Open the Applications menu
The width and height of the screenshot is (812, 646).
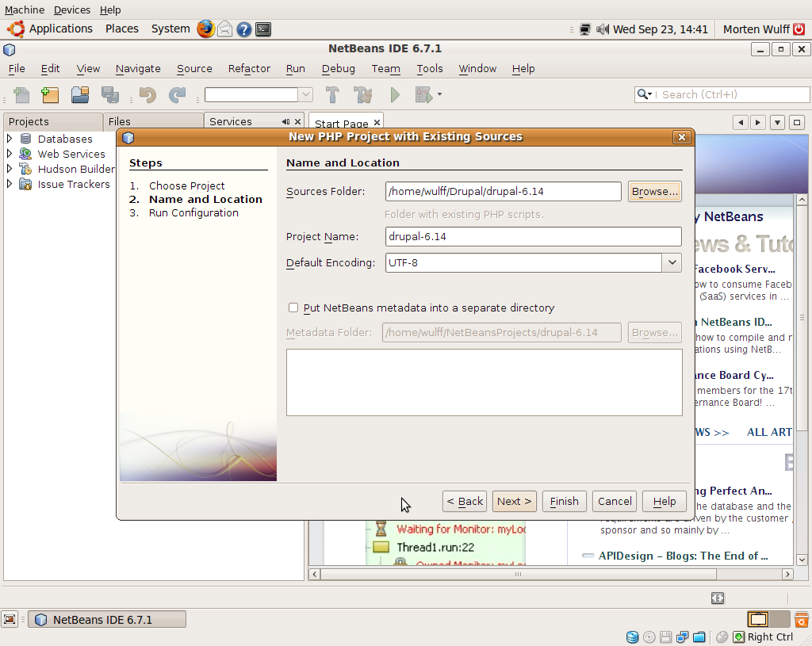60,29
